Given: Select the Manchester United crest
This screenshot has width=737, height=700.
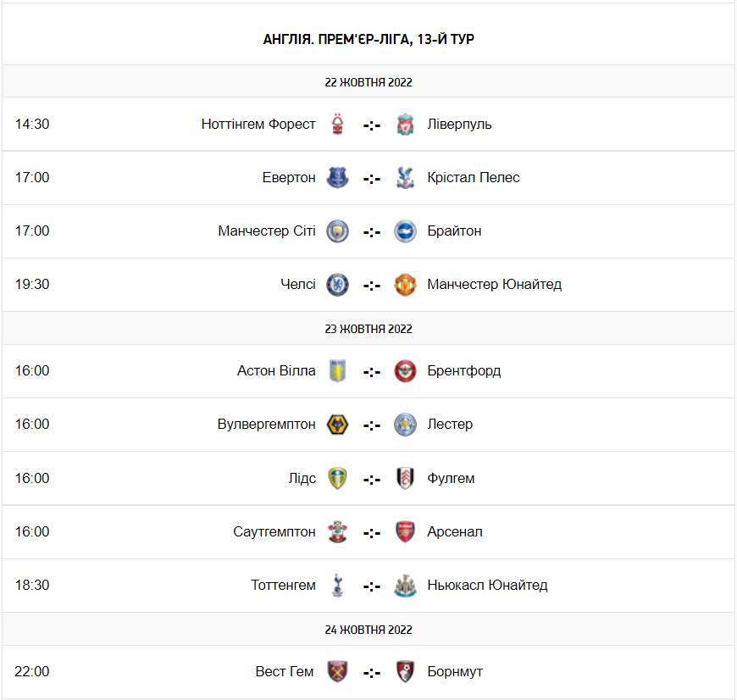Looking at the screenshot, I should click(405, 284).
